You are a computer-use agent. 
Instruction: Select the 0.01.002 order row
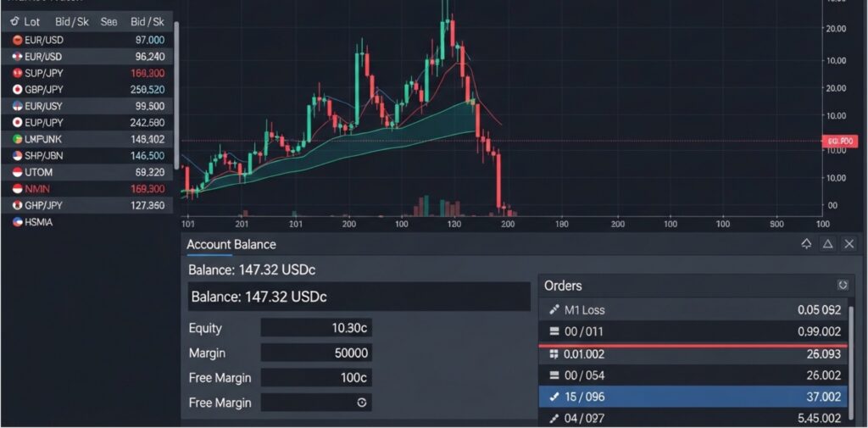pyautogui.click(x=693, y=354)
